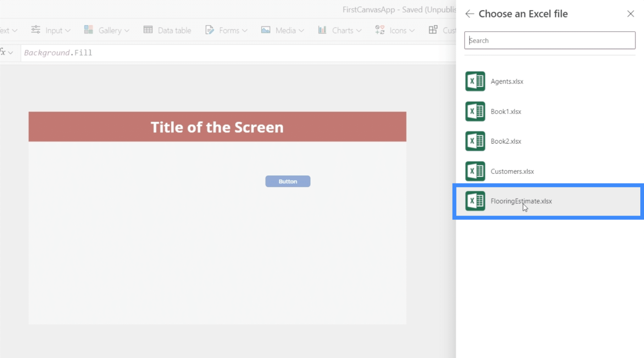Select the Button control on canvas
The width and height of the screenshot is (644, 358).
pyautogui.click(x=288, y=181)
